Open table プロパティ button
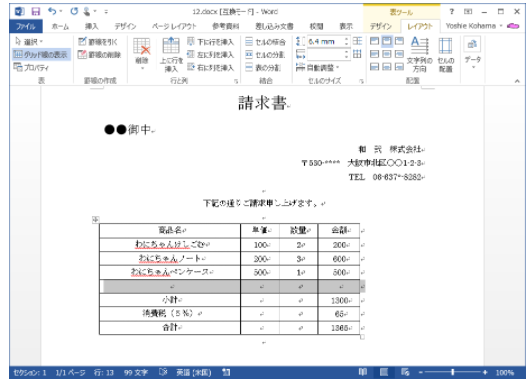 tap(31, 67)
